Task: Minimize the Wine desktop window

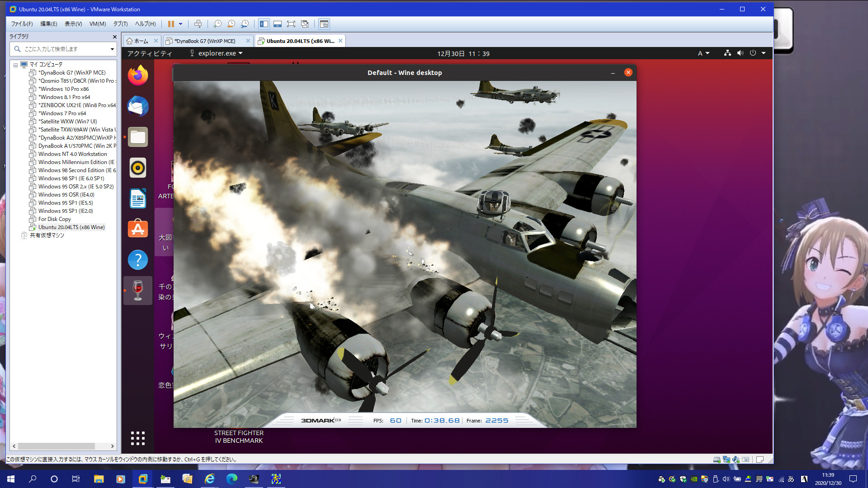Action: (x=613, y=73)
